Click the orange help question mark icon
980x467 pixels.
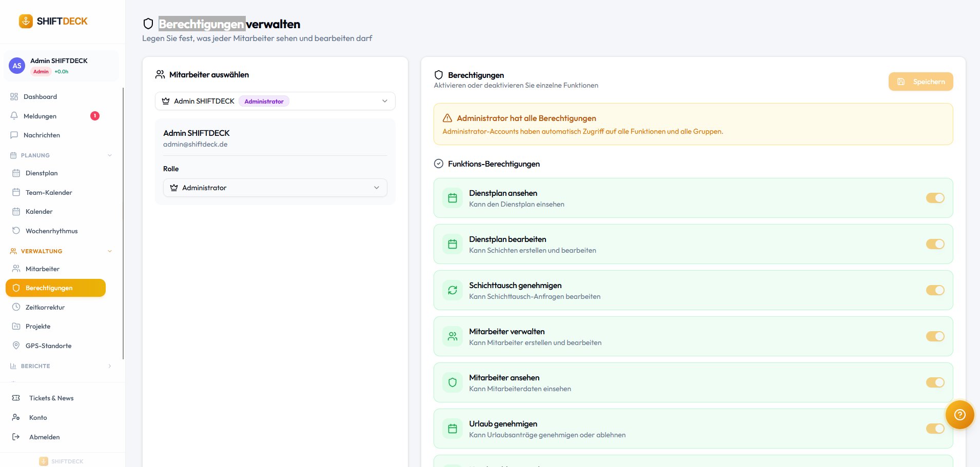[959, 415]
